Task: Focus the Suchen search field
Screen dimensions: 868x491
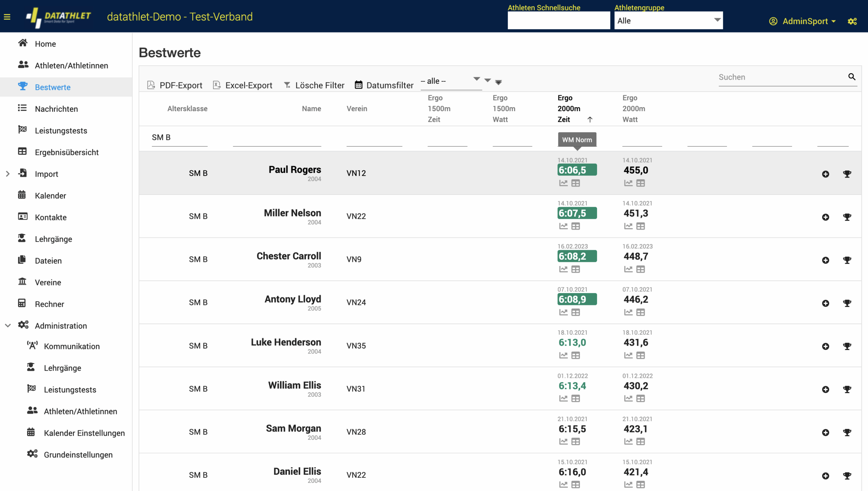Action: tap(782, 77)
